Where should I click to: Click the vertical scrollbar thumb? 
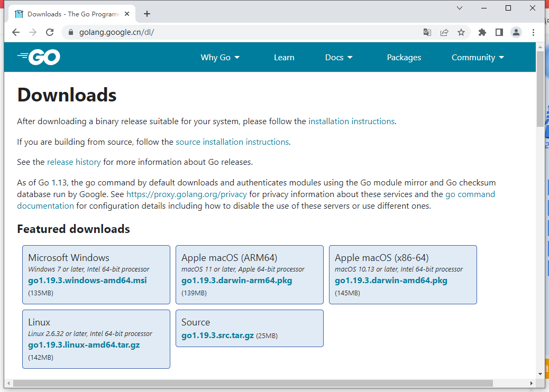pos(540,89)
